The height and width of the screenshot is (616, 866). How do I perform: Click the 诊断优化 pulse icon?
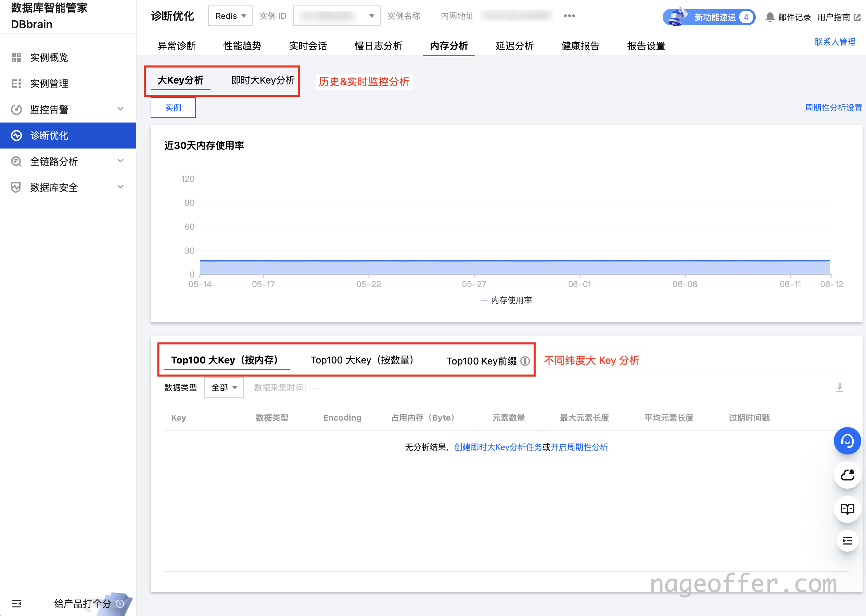[16, 136]
